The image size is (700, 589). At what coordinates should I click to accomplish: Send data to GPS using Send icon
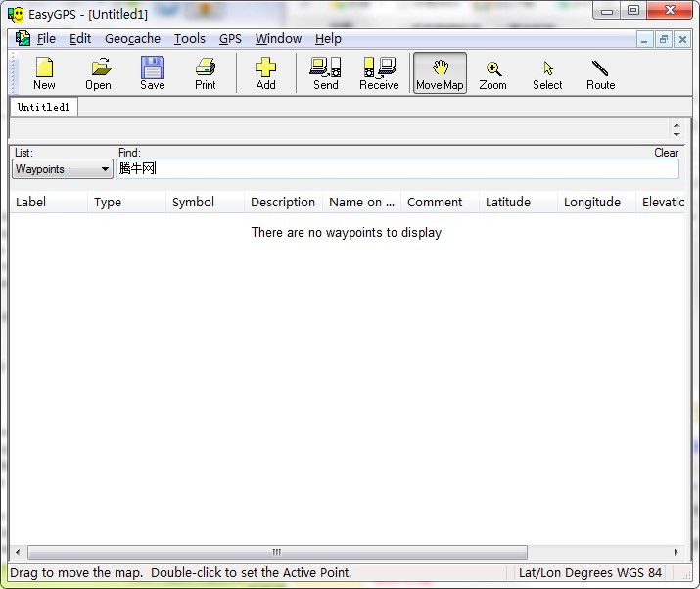325,73
